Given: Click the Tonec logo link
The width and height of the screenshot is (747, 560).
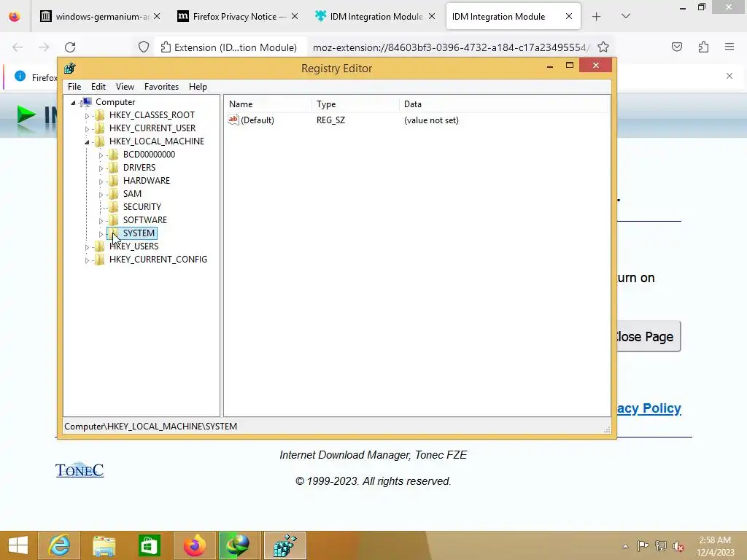Looking at the screenshot, I should (80, 470).
